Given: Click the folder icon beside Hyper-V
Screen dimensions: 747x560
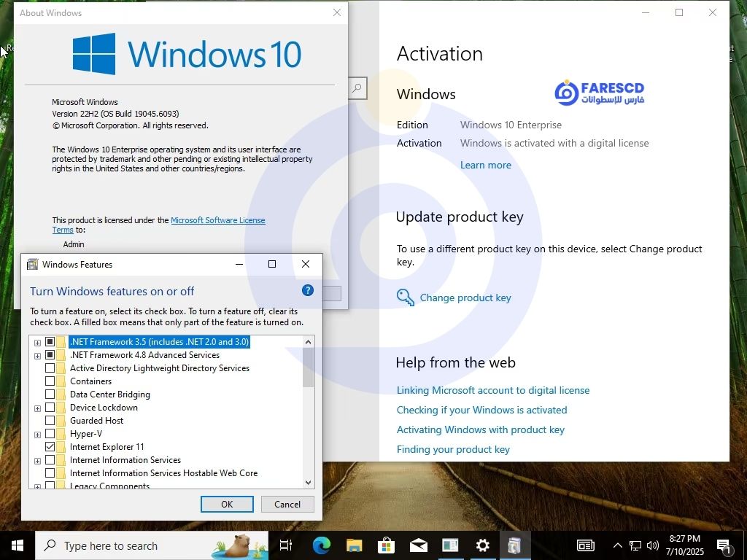Looking at the screenshot, I should point(61,434).
